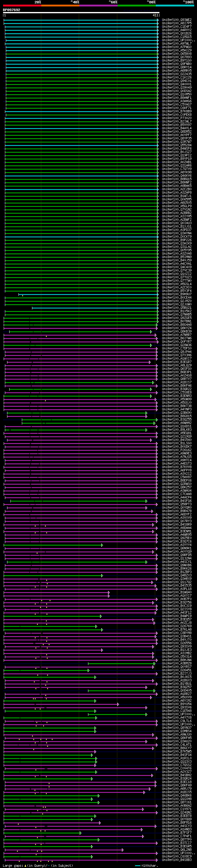
Task: Select the UniRef100_C6X8C9 label
Action: tap(177, 856)
